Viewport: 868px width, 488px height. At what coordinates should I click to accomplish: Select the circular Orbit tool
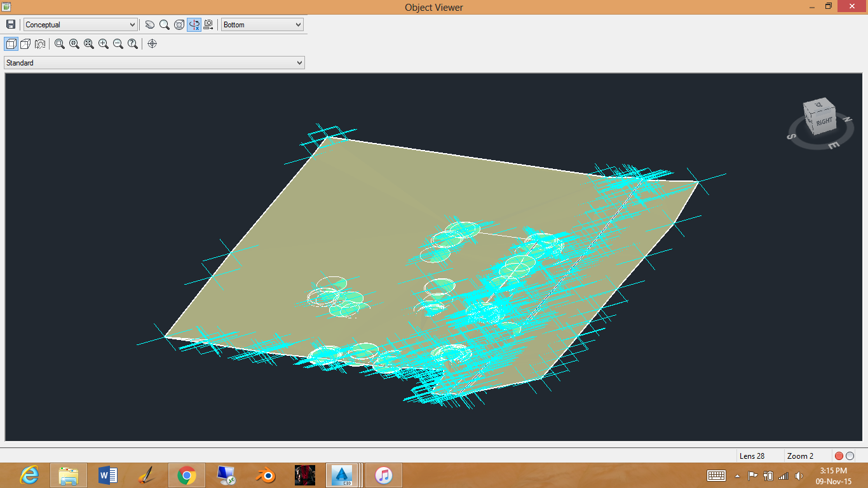[x=179, y=25]
